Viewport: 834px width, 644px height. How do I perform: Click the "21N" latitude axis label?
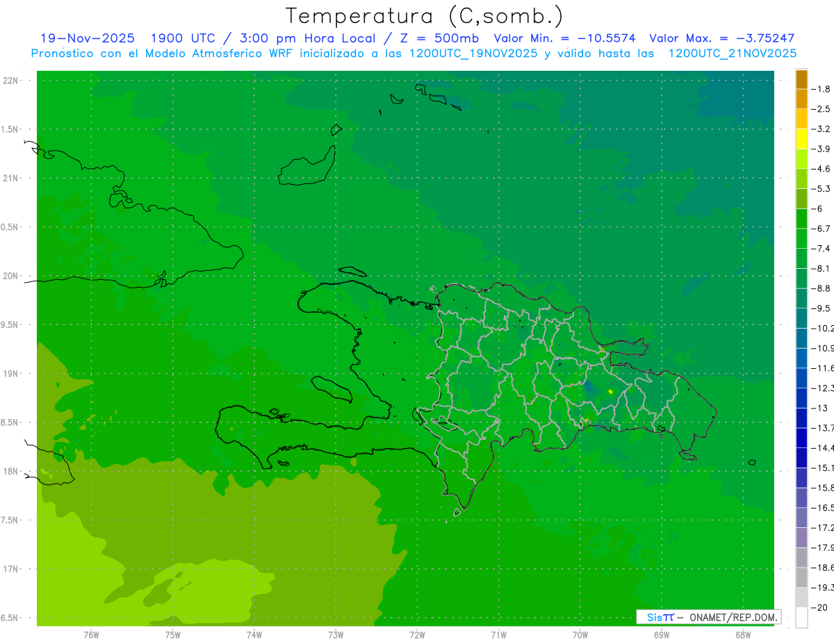12,179
